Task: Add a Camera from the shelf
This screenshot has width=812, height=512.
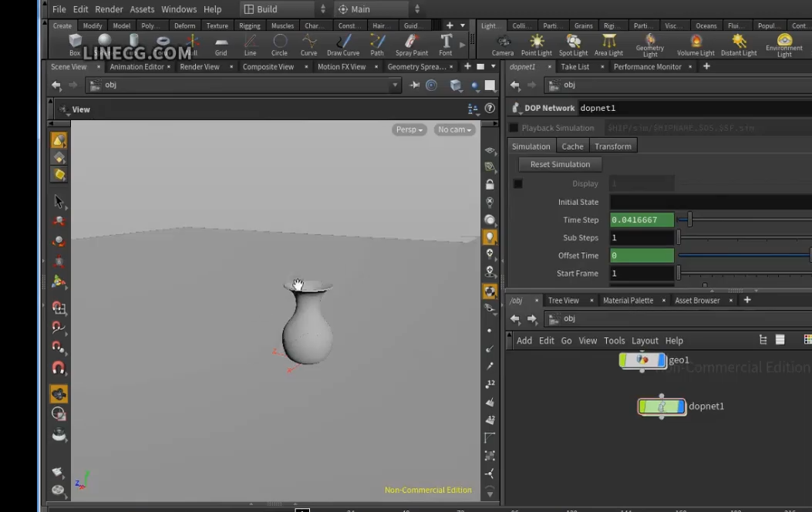Action: 503,45
